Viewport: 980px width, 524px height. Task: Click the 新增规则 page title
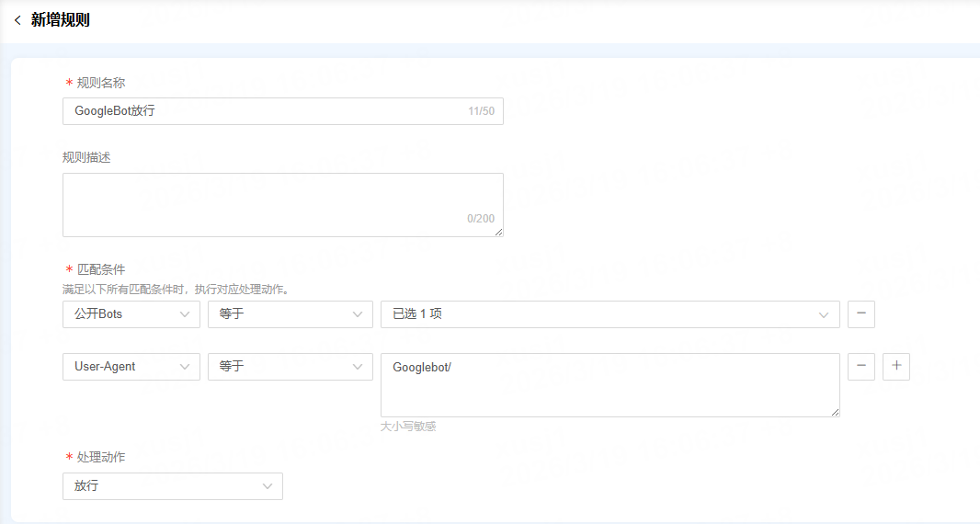coord(61,20)
